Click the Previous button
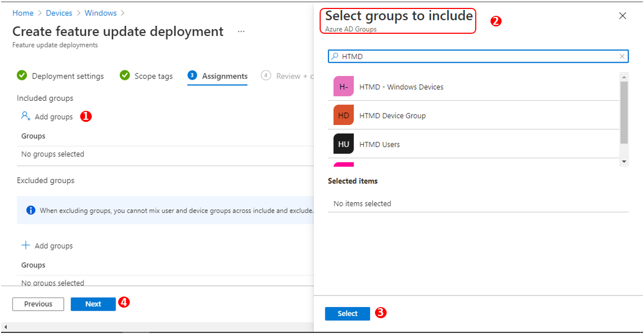The image size is (644, 334). click(x=38, y=304)
